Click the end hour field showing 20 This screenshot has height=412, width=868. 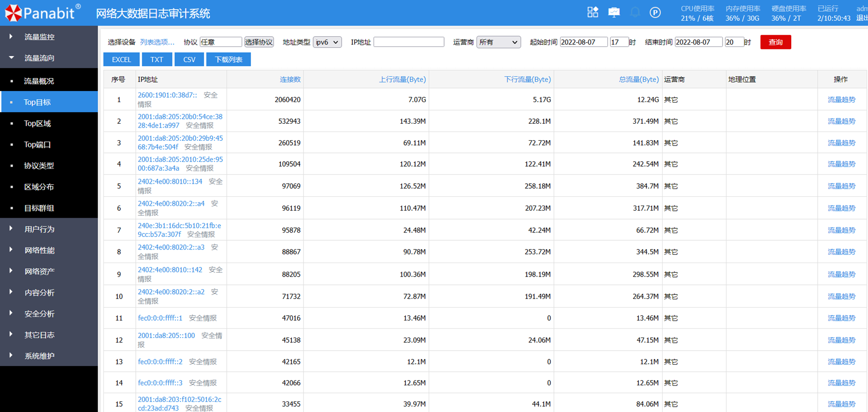pyautogui.click(x=734, y=42)
